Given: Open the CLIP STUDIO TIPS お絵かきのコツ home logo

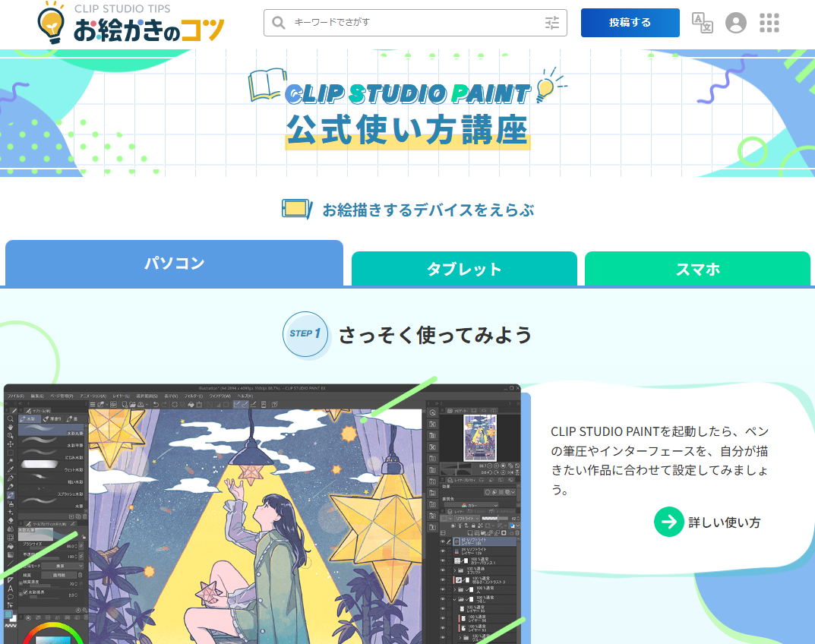Looking at the screenshot, I should pos(131,23).
